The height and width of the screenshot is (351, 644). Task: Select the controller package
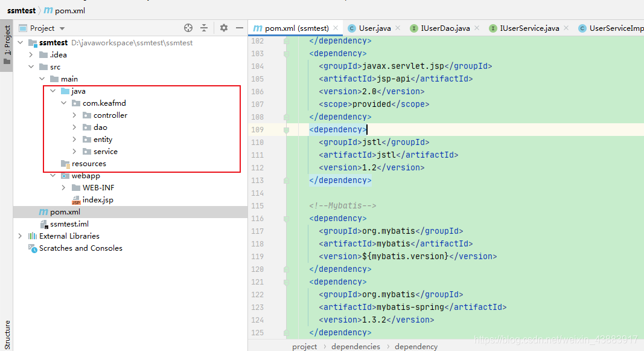tap(110, 115)
